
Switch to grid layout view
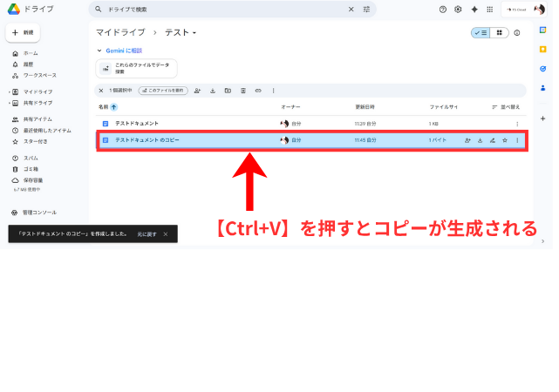pos(498,32)
